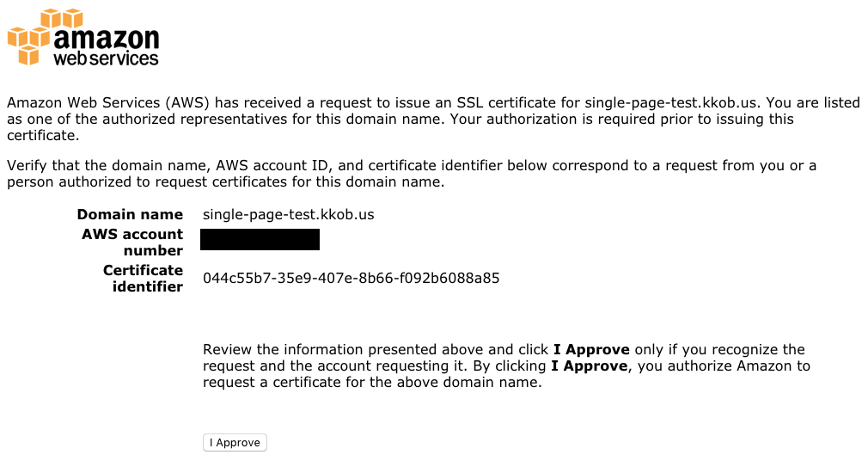
Task: Click the "AWS account number" label
Action: click(132, 243)
